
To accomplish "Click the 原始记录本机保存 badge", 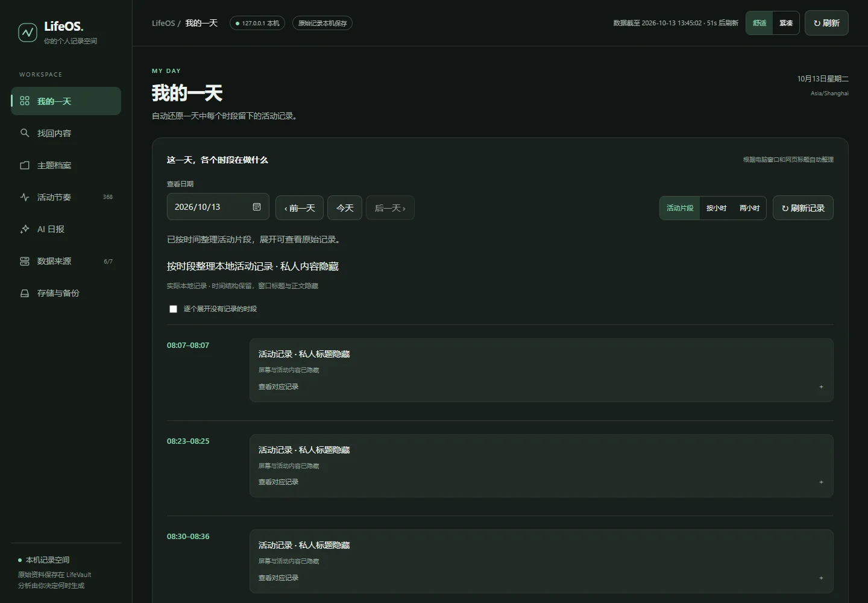I will [322, 23].
